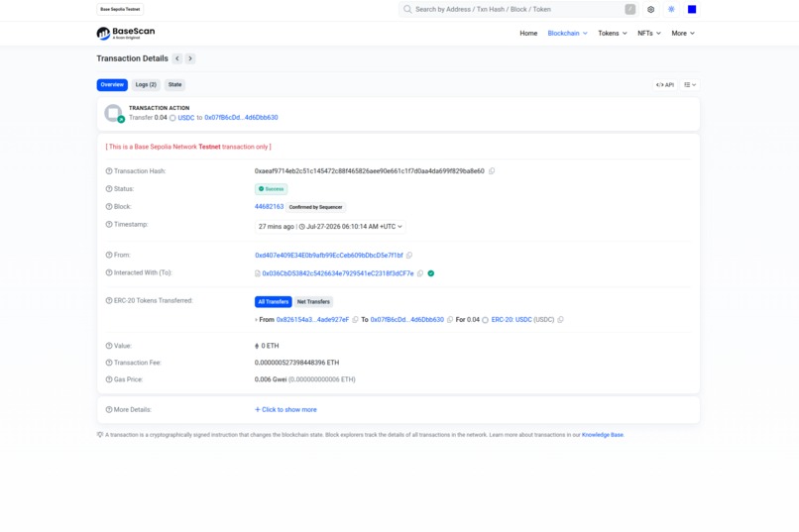Click the Timestamp help icon
The height and width of the screenshot is (532, 799).
(108, 225)
